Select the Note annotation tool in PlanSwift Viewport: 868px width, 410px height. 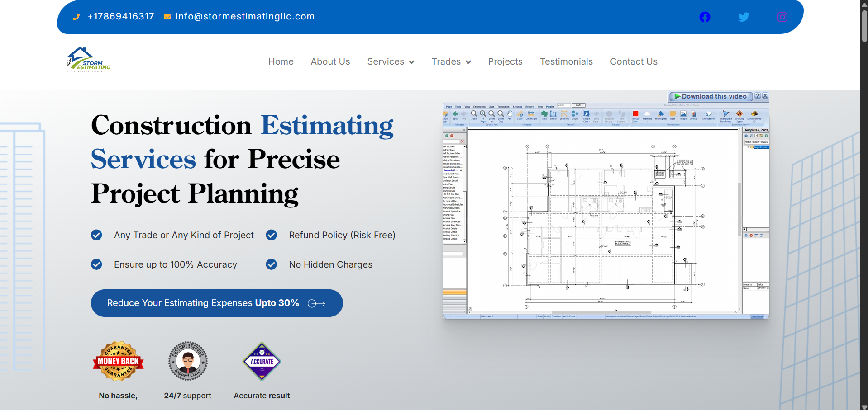tap(672, 115)
